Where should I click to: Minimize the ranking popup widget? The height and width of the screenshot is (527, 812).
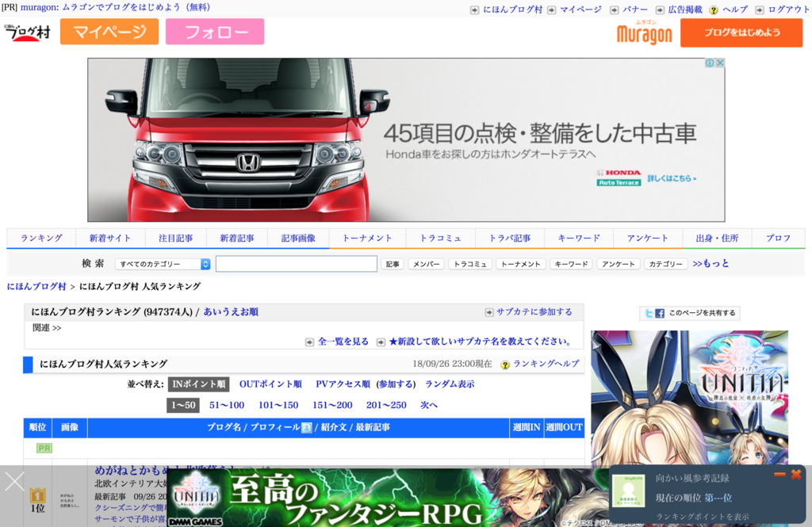[779, 474]
